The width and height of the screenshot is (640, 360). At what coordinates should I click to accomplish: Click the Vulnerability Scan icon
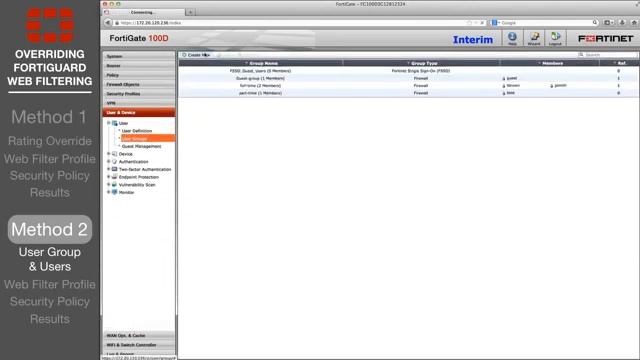(115, 185)
